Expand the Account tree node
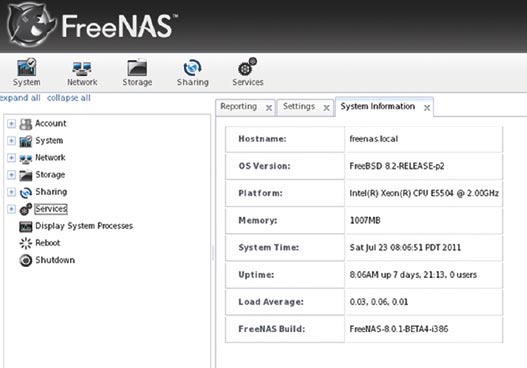527x368 pixels. click(x=11, y=124)
